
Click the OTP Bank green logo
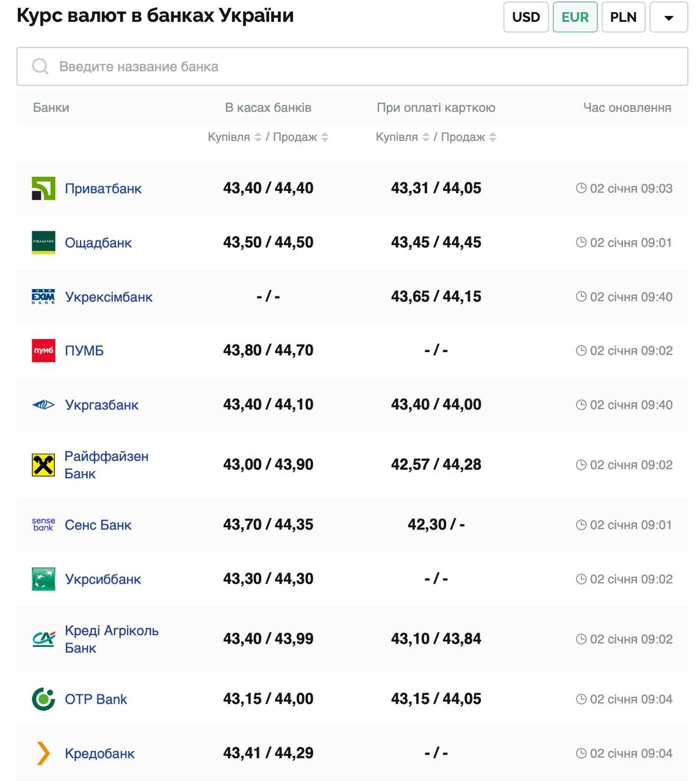coord(43,699)
